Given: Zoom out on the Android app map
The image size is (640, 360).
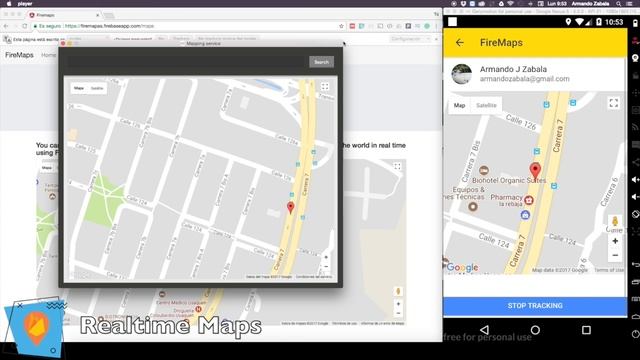Looking at the screenshot, I should [615, 256].
